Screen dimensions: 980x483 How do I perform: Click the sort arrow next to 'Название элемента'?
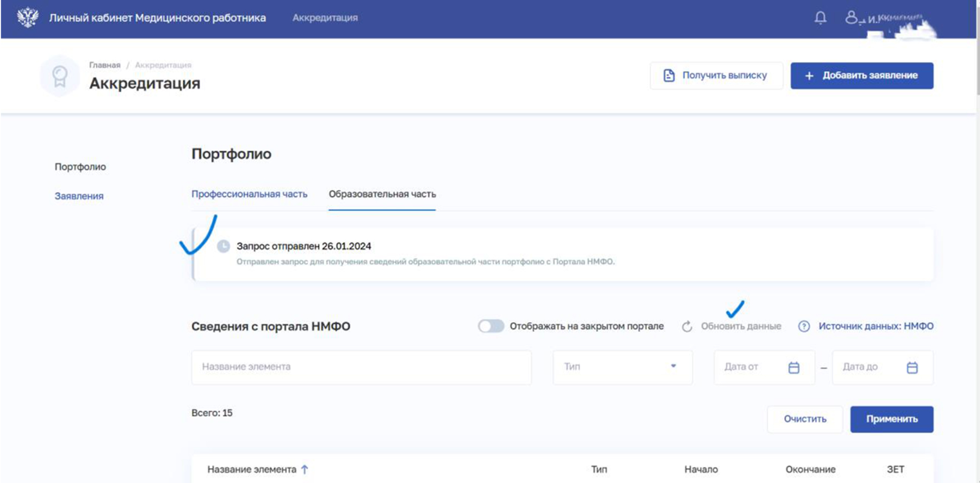tap(305, 469)
